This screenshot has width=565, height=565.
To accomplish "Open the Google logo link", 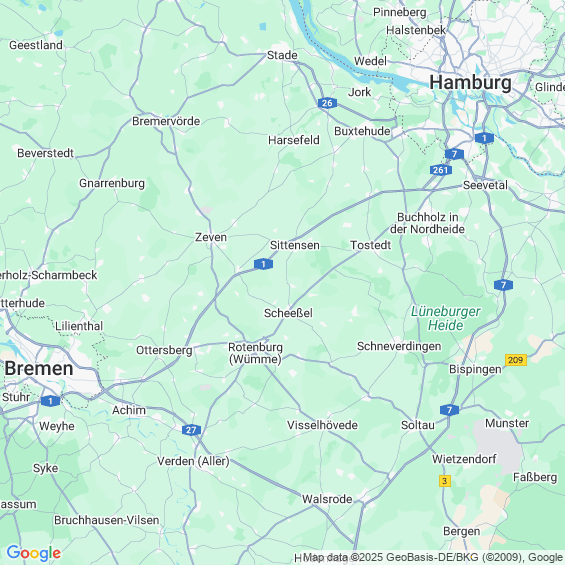I will [x=34, y=553].
